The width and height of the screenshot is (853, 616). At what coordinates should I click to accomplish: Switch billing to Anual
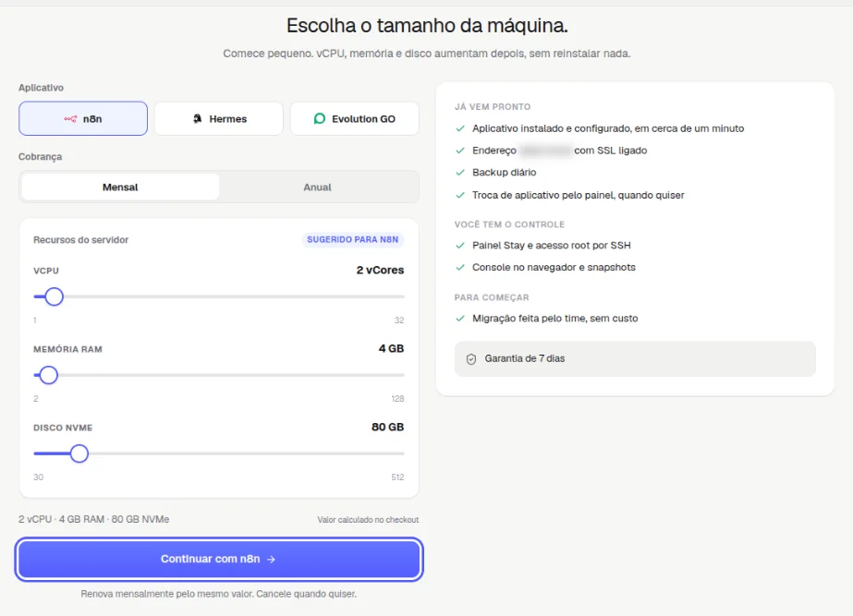coord(317,187)
